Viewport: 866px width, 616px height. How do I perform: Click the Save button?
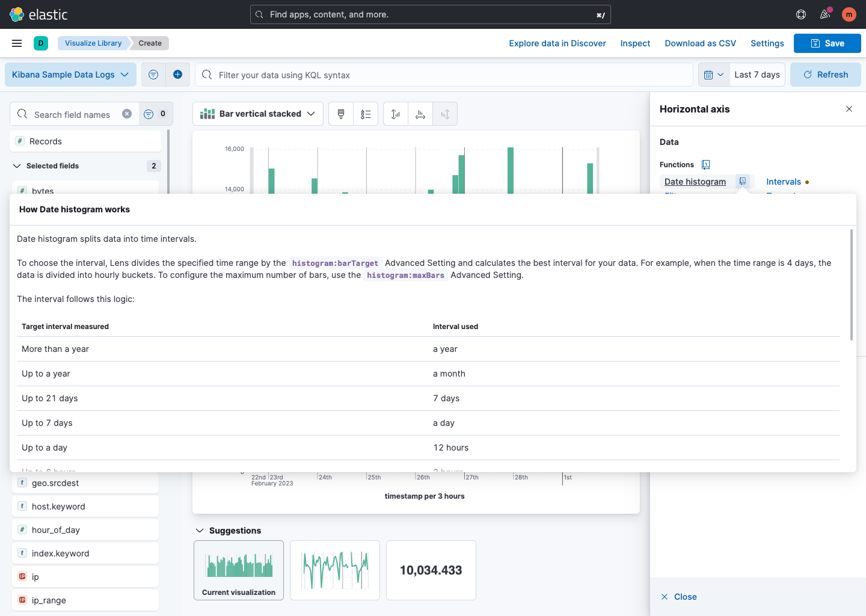coord(827,43)
